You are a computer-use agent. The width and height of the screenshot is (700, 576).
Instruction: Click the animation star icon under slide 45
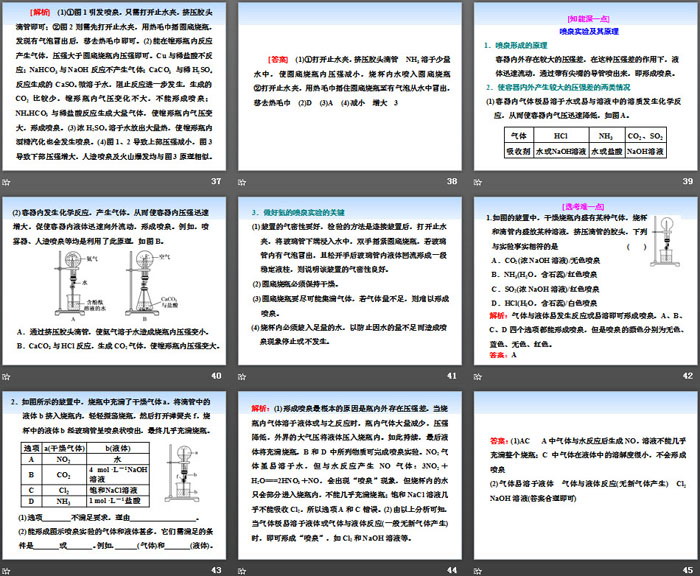pos(479,569)
